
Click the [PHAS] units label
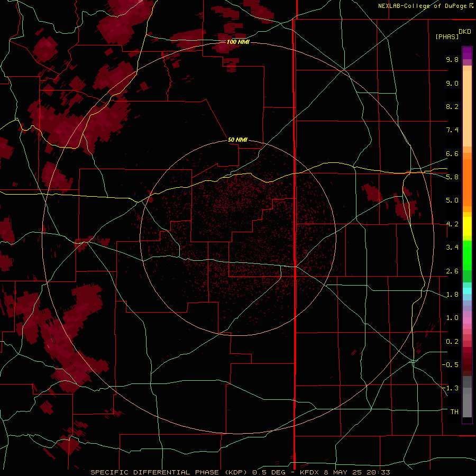447,36
